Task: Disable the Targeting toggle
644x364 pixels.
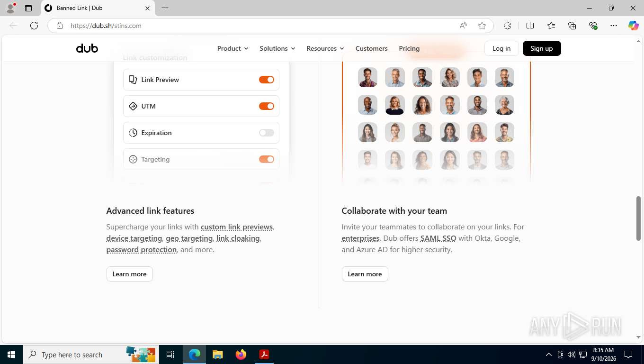Action: point(267,159)
